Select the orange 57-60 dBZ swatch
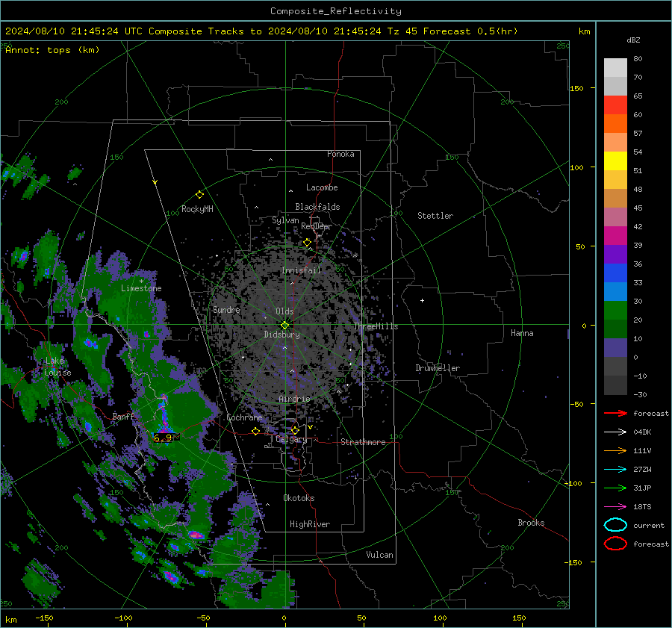 click(615, 124)
